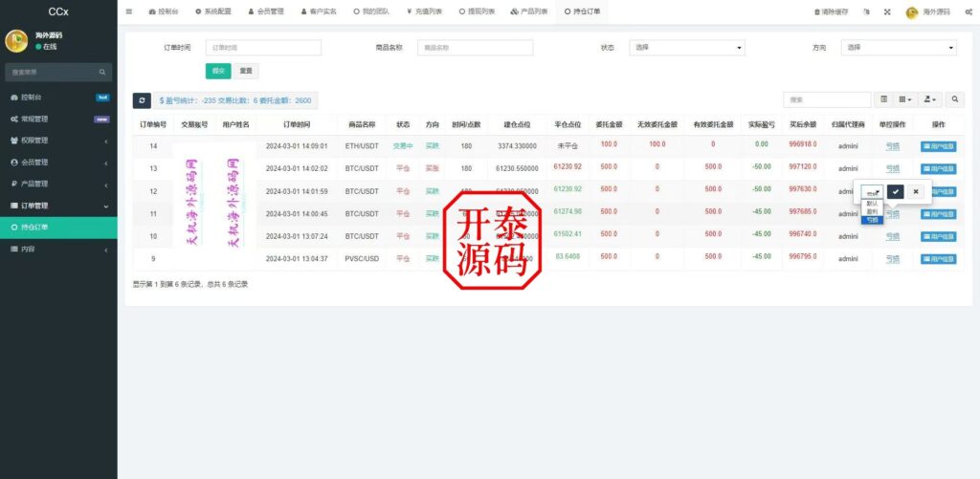The image size is (980, 479).
Task: Click the fullscreen icon in top bar
Action: tap(886, 11)
